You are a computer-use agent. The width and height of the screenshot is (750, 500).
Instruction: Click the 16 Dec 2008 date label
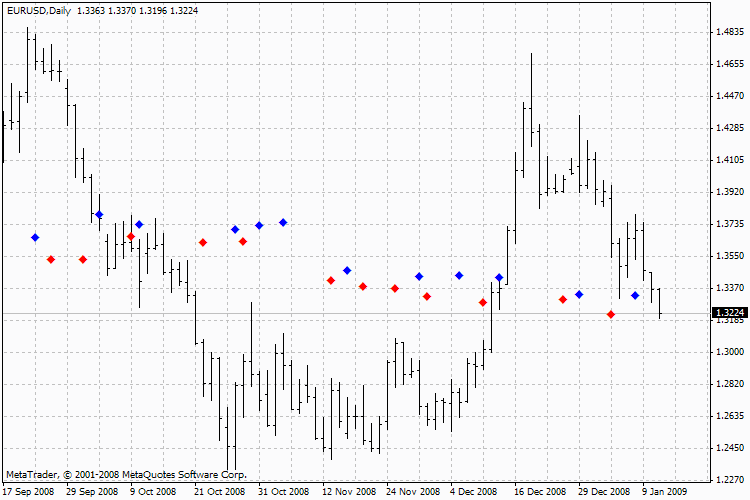point(540,492)
